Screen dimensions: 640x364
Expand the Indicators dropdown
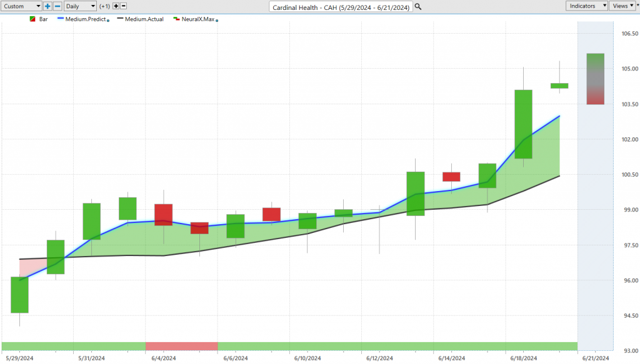click(x=587, y=6)
